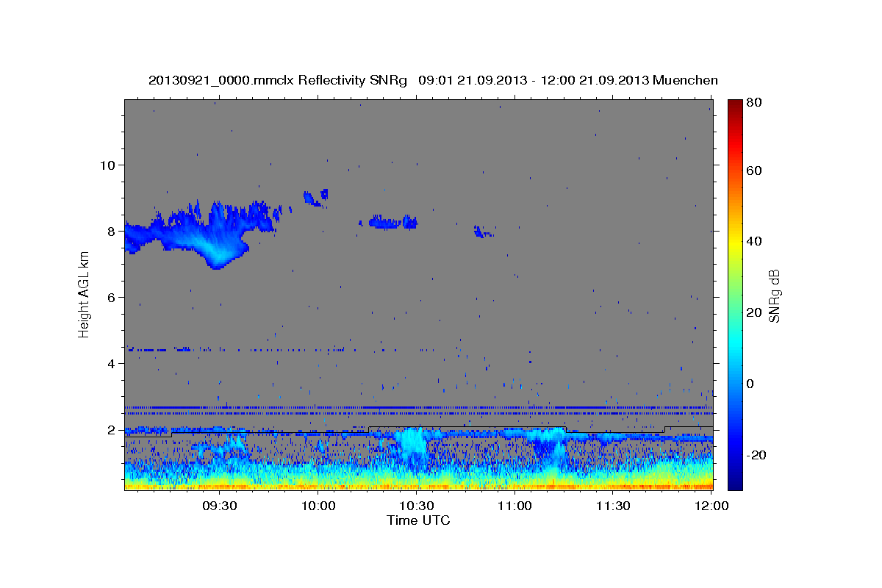The height and width of the screenshot is (588, 882).
Task: Click the dark blue bottom of colorbar
Action: 735,481
